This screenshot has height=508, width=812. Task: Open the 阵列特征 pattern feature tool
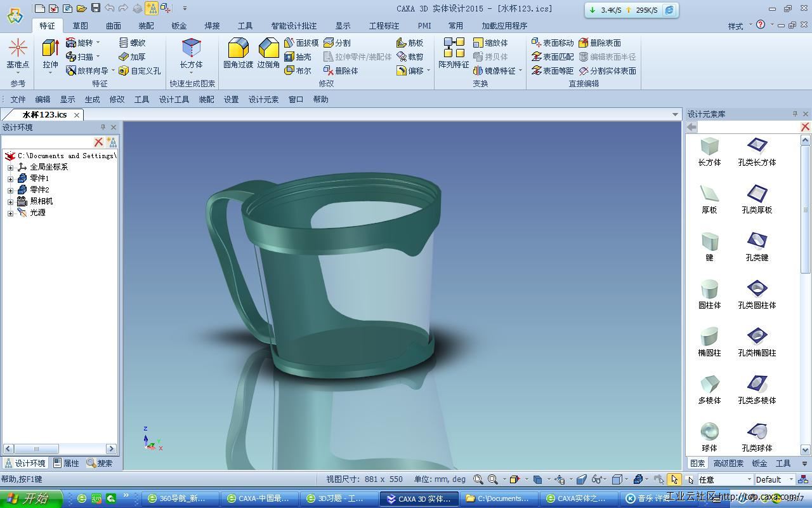[454, 53]
